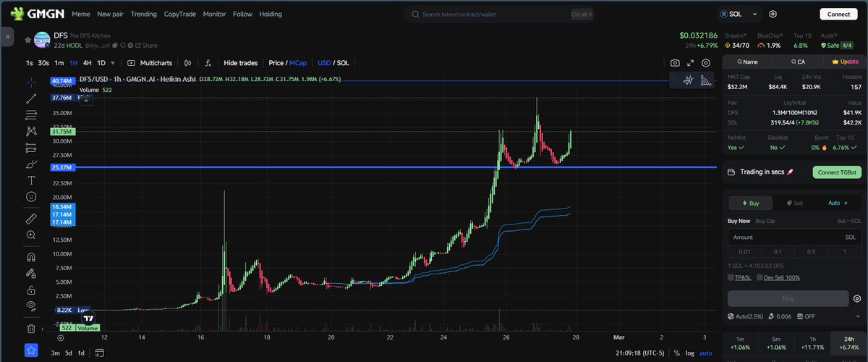The width and height of the screenshot is (868, 362).
Task: Open the CopyTrade page
Action: (x=179, y=14)
